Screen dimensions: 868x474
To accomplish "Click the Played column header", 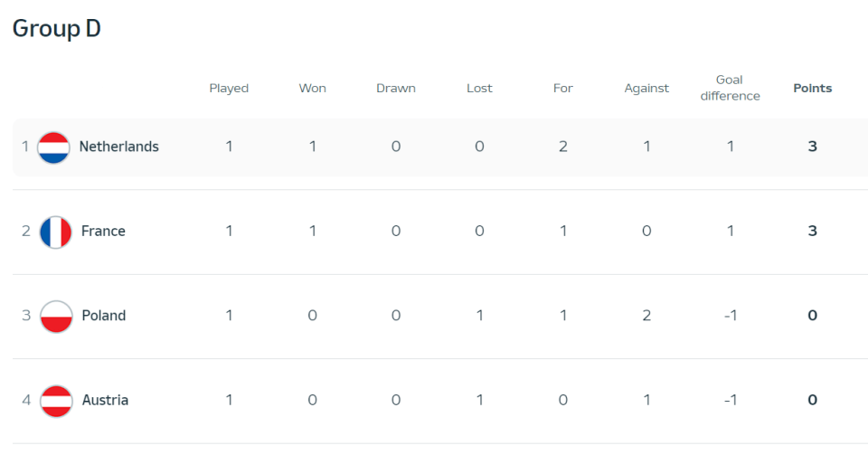I will (x=229, y=89).
